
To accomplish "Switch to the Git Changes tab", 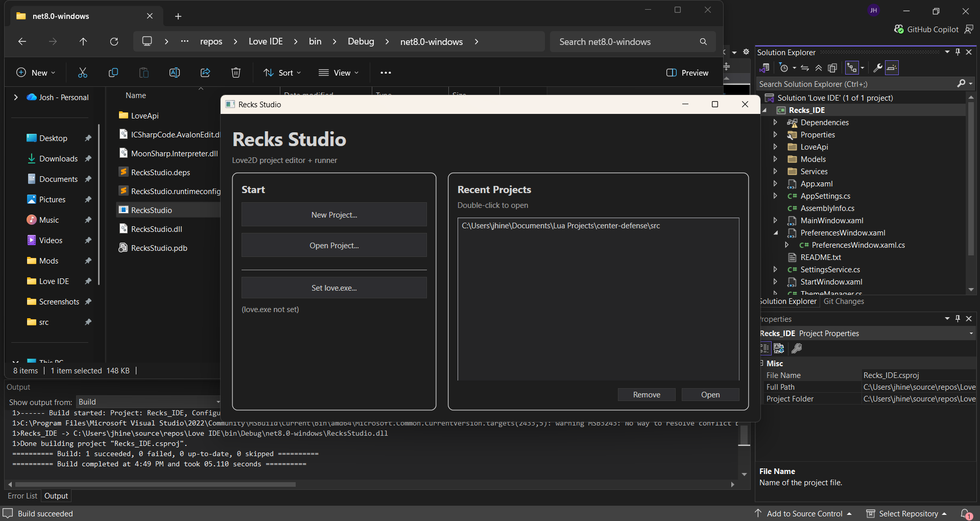I will (x=844, y=301).
